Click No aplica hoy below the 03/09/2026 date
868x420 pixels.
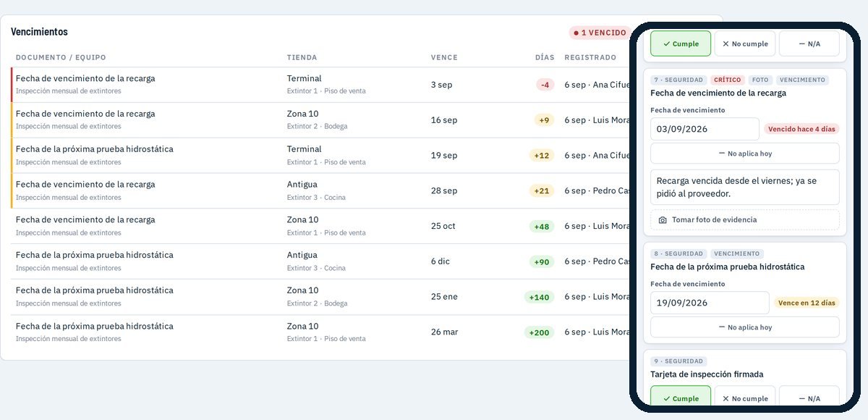pos(745,154)
